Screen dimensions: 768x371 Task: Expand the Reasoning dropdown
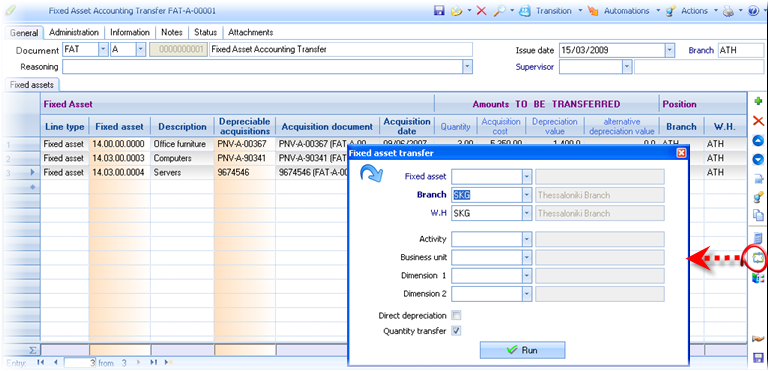(468, 67)
